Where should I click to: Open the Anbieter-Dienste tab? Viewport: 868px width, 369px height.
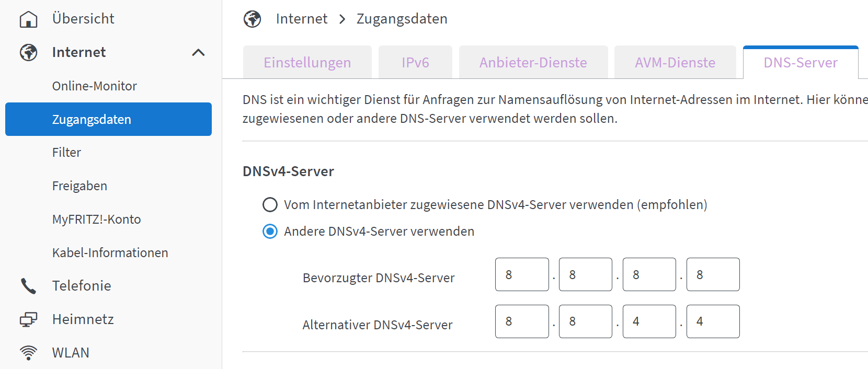coord(533,62)
